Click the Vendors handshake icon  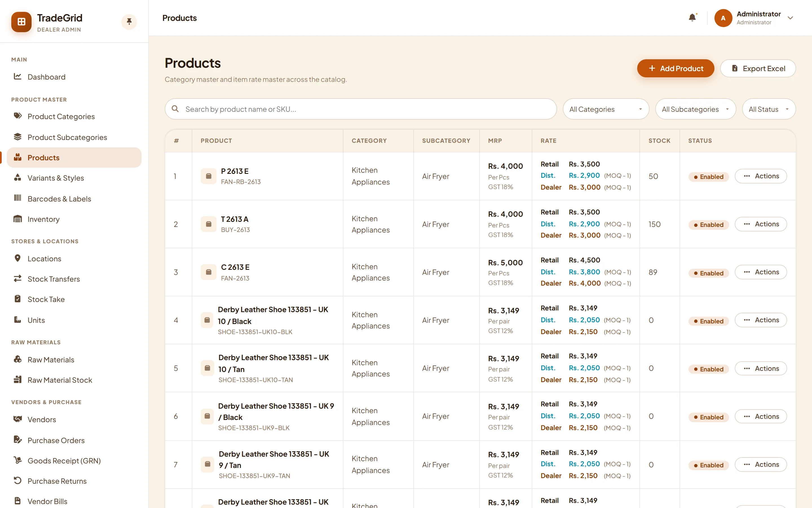17,419
